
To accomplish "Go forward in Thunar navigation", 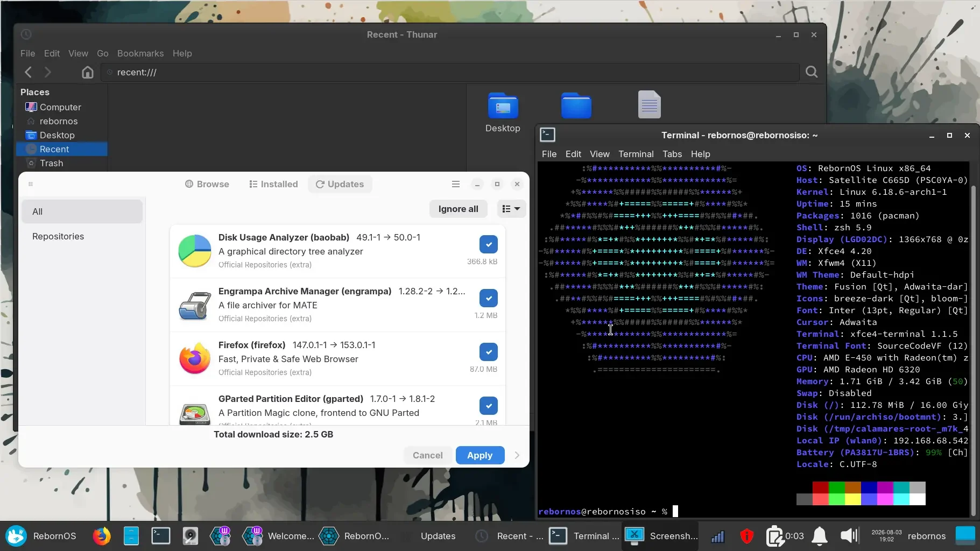I will coord(47,72).
